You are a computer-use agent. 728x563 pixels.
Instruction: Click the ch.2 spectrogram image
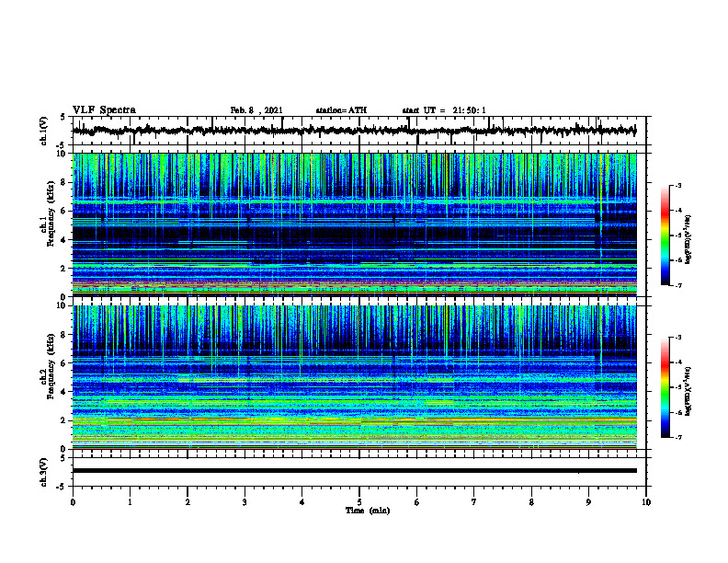pos(355,377)
